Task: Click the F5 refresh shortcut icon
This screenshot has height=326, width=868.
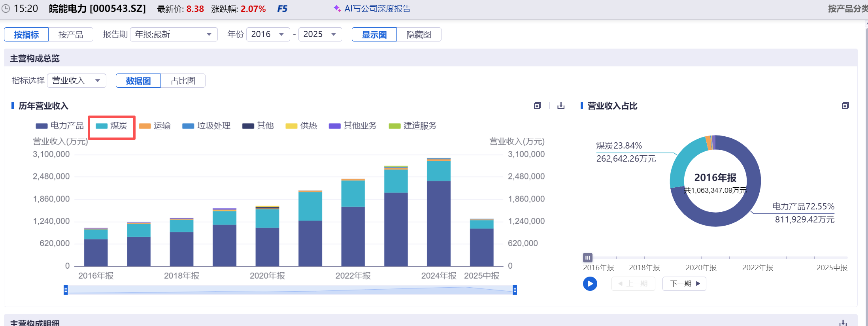Action: 282,9
